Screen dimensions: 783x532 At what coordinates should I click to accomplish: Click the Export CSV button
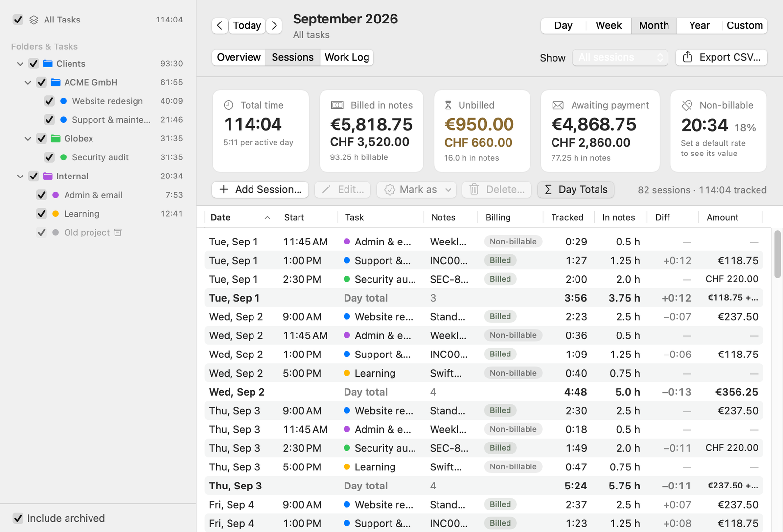tap(721, 57)
